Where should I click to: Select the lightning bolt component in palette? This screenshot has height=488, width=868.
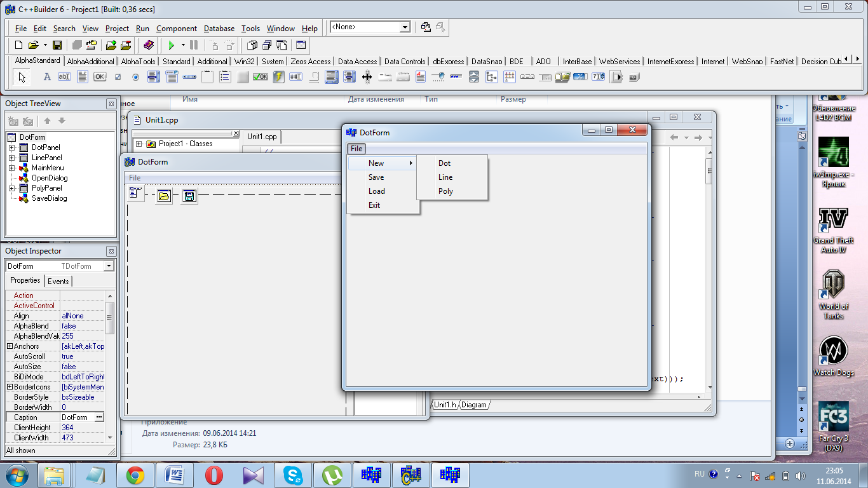pos(278,77)
